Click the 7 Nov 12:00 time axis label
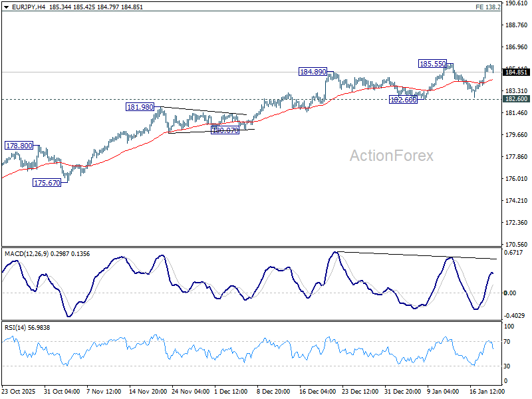 104,392
